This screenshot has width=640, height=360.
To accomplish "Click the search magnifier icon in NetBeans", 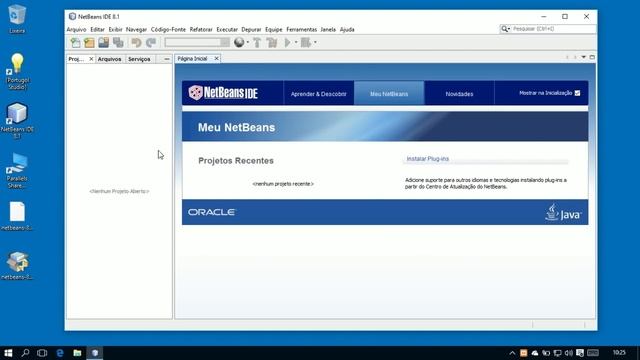I will tap(504, 29).
